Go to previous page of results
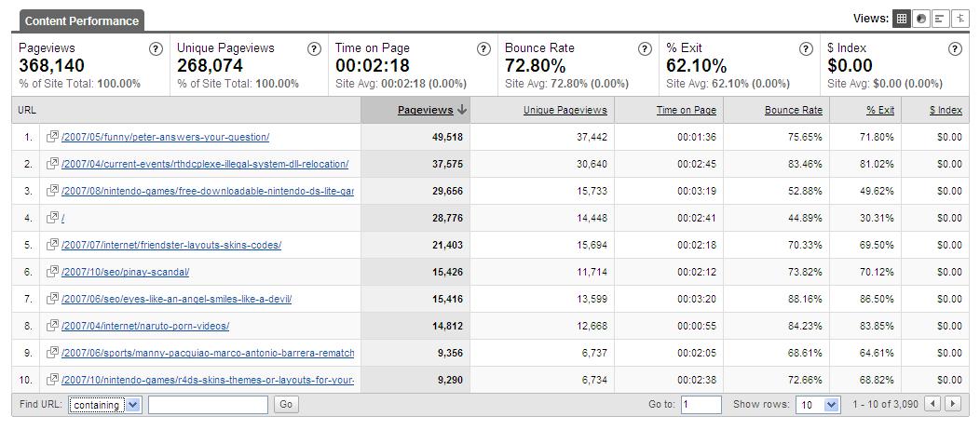This screenshot has width=980, height=430. click(x=932, y=404)
